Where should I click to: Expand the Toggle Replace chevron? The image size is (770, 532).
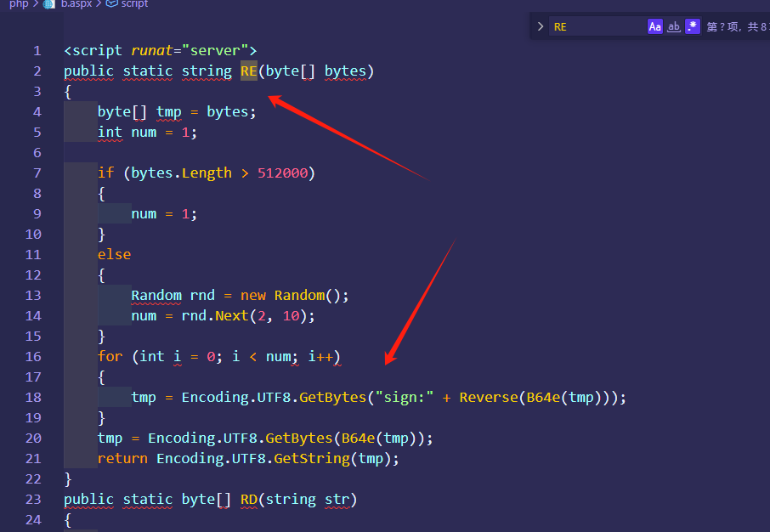(x=540, y=26)
